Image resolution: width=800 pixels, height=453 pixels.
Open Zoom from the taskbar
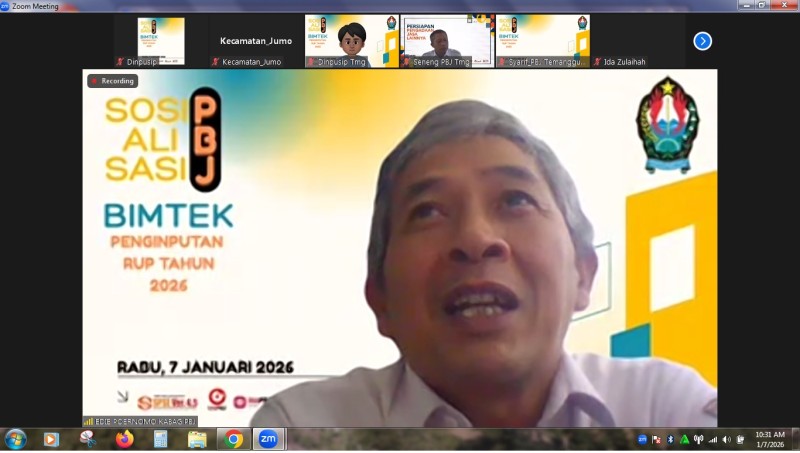(x=268, y=439)
